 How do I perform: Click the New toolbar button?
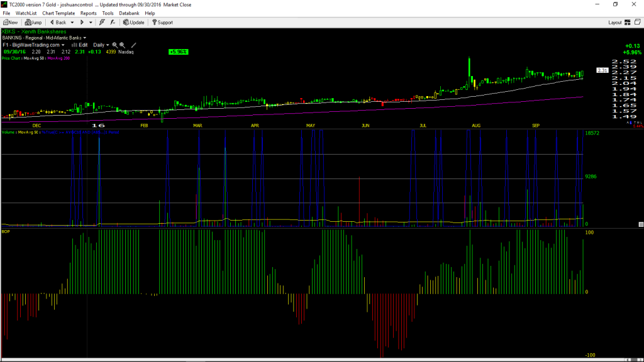click(x=11, y=23)
